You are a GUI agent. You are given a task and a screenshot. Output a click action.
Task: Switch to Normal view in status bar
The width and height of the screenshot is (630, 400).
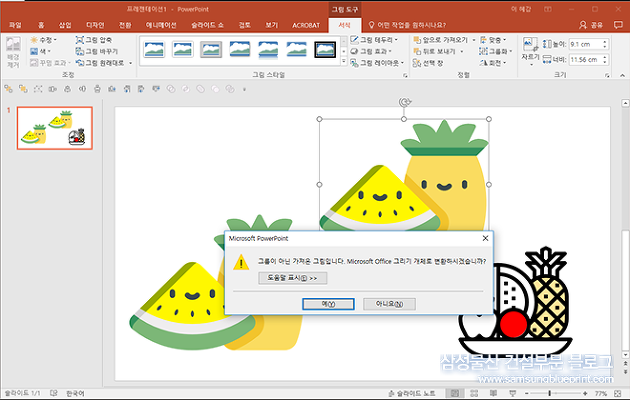tap(455, 394)
